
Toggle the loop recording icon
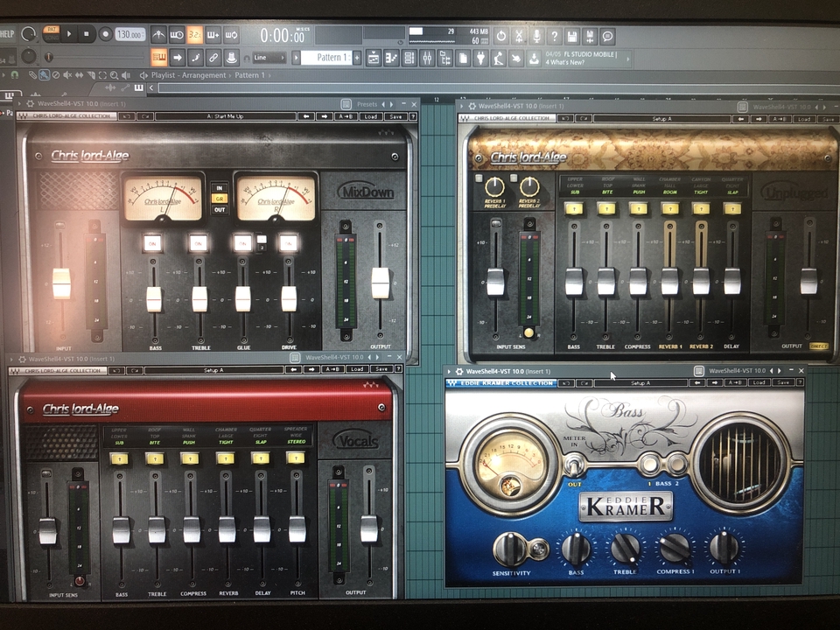tap(231, 35)
